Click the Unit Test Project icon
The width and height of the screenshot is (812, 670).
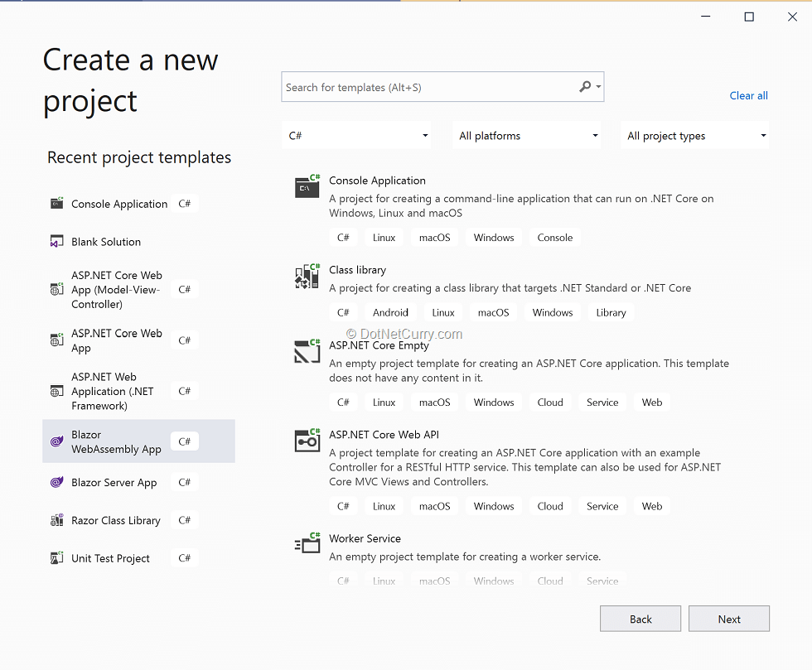coord(57,557)
